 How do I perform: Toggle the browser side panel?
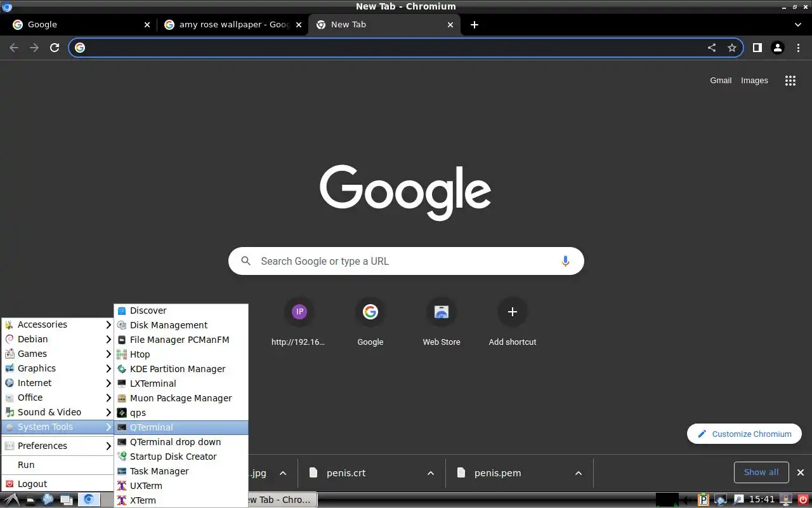coord(757,48)
